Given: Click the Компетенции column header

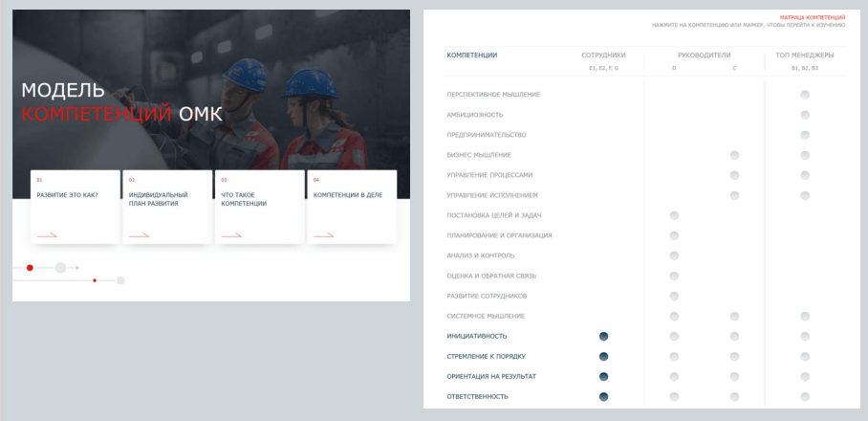Looking at the screenshot, I should click(471, 55).
